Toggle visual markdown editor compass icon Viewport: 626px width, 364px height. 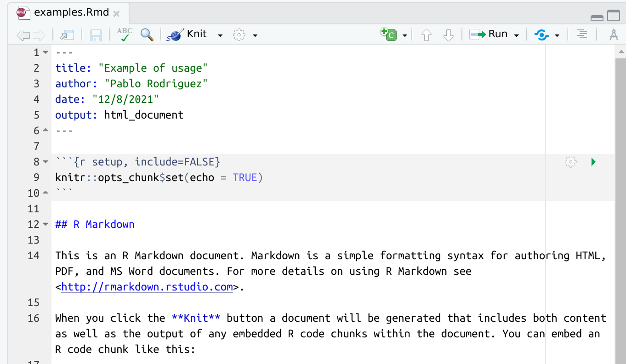click(613, 35)
